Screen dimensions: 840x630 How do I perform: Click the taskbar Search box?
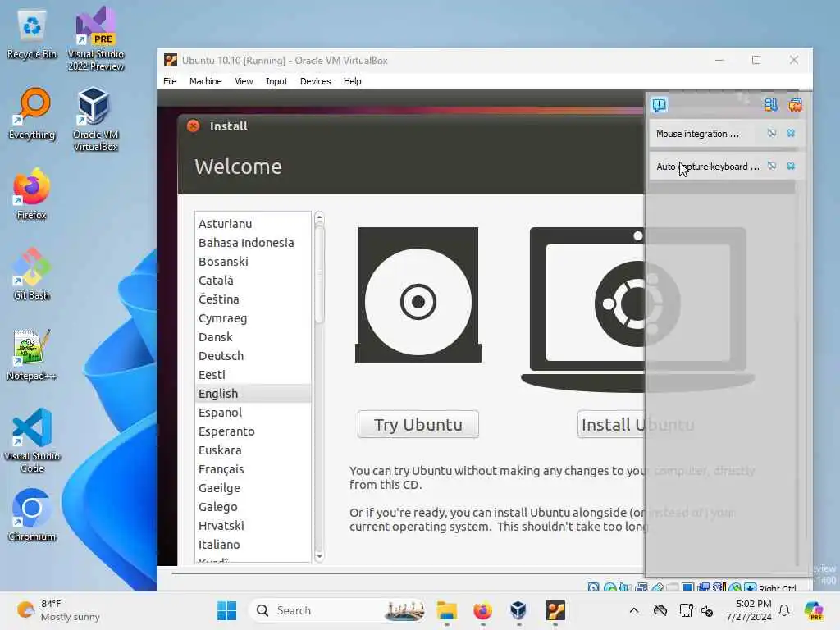point(339,610)
